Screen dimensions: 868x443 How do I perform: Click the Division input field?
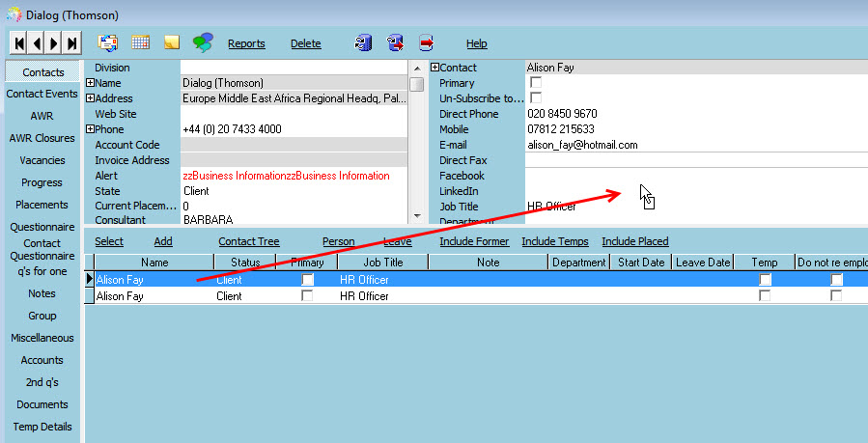pos(294,68)
